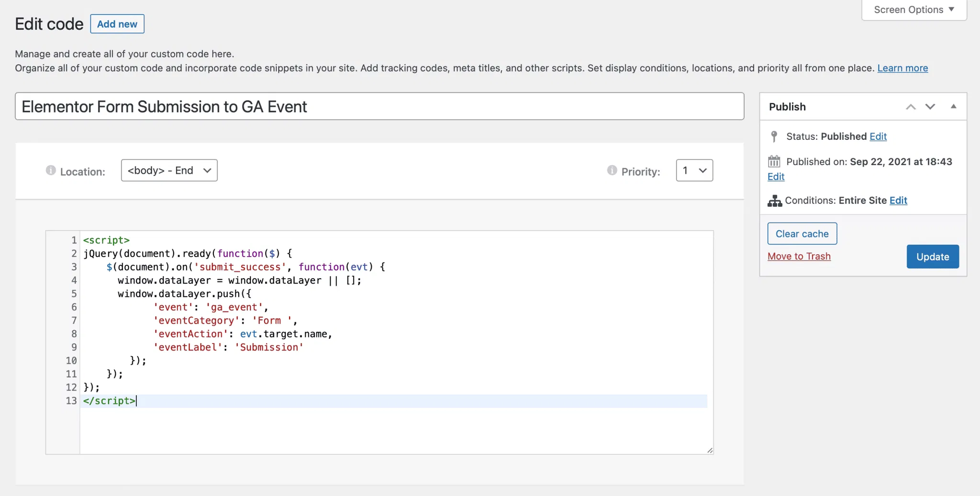Click 'eventCategory' key in code
The height and width of the screenshot is (496, 980).
click(196, 320)
